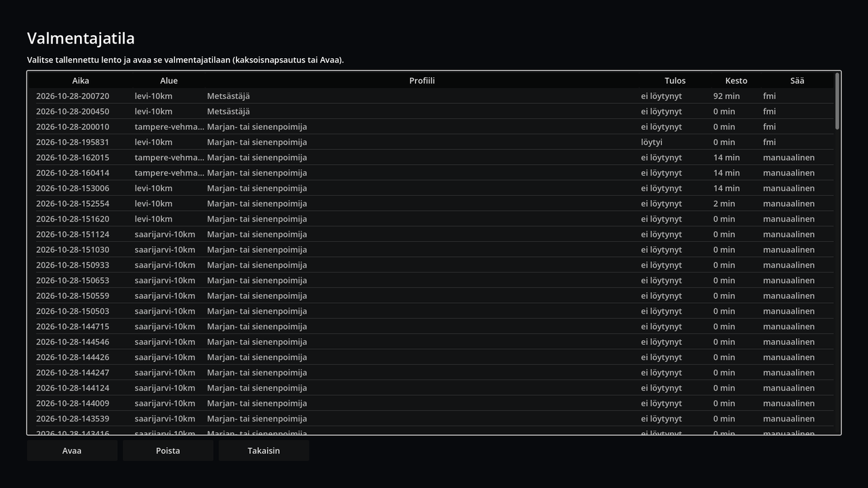Screen dimensions: 868x488
Task: Sort by the Sää column header
Action: tap(797, 81)
